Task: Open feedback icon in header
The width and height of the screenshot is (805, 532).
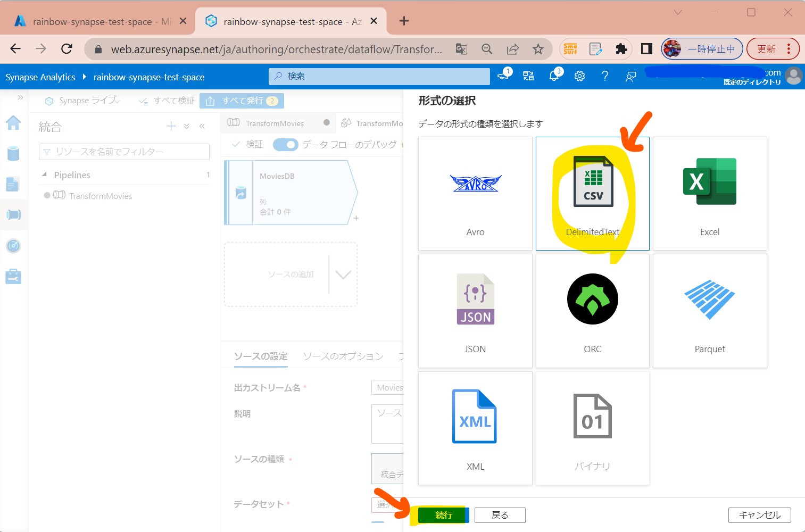Action: pyautogui.click(x=630, y=76)
